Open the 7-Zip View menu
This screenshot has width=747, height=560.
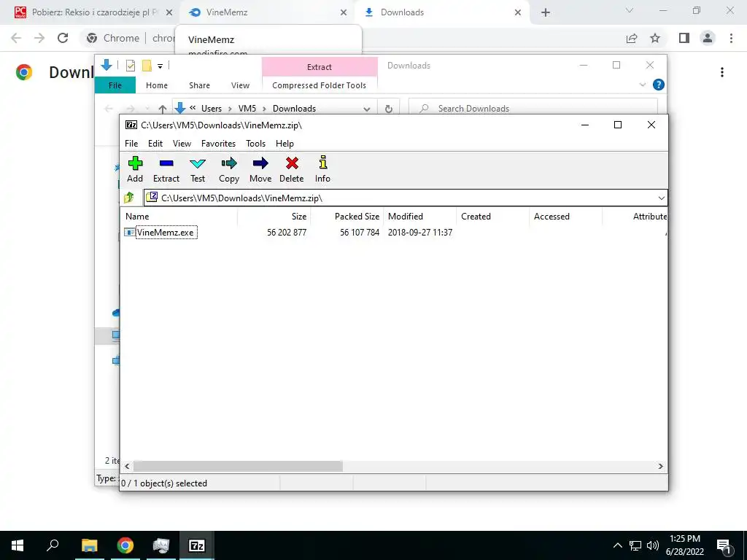(x=182, y=144)
